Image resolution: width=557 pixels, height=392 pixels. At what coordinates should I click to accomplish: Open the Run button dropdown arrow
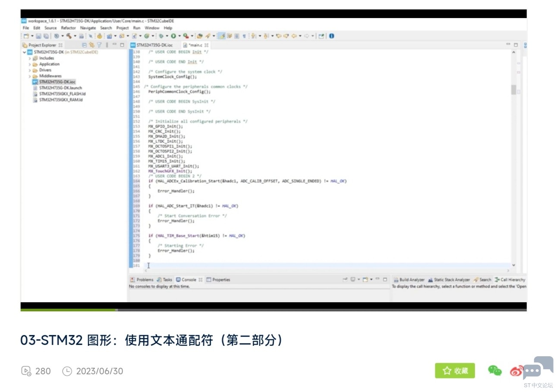point(179,36)
